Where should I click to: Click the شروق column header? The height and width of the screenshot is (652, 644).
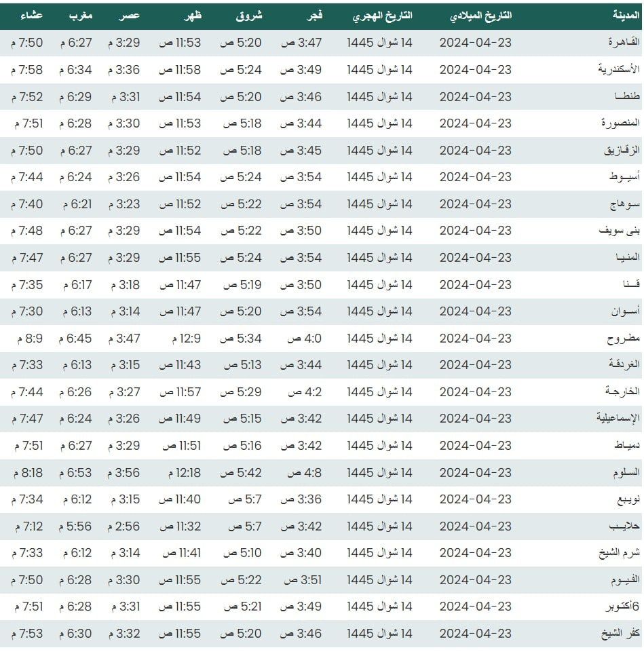point(249,16)
